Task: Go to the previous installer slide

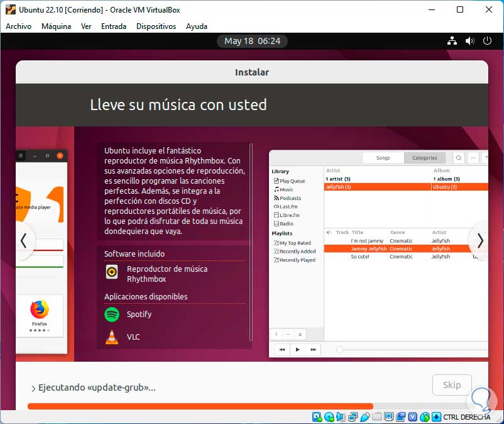Action: [x=23, y=241]
